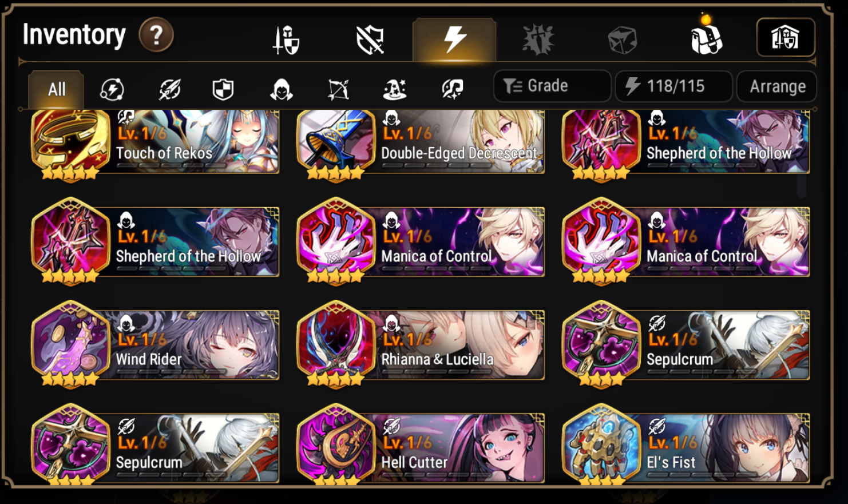Select the Hell Cutter artifact card
This screenshot has height=504, width=848.
click(421, 446)
